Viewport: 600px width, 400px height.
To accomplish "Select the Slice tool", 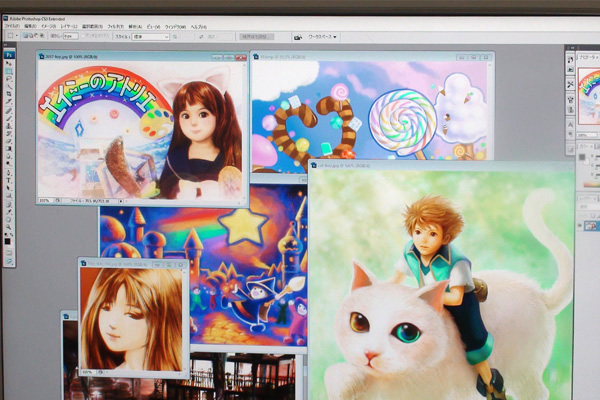I will click(x=9, y=102).
